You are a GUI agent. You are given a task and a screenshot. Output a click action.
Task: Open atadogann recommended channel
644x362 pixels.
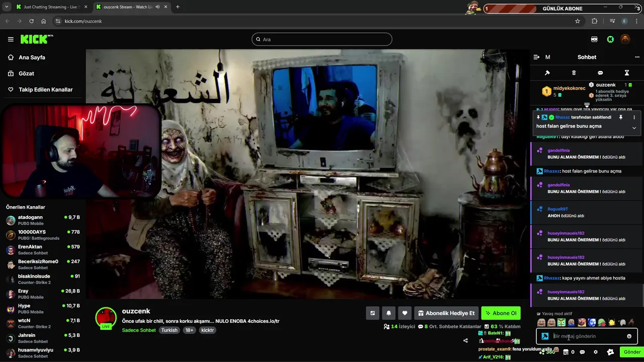click(43, 220)
